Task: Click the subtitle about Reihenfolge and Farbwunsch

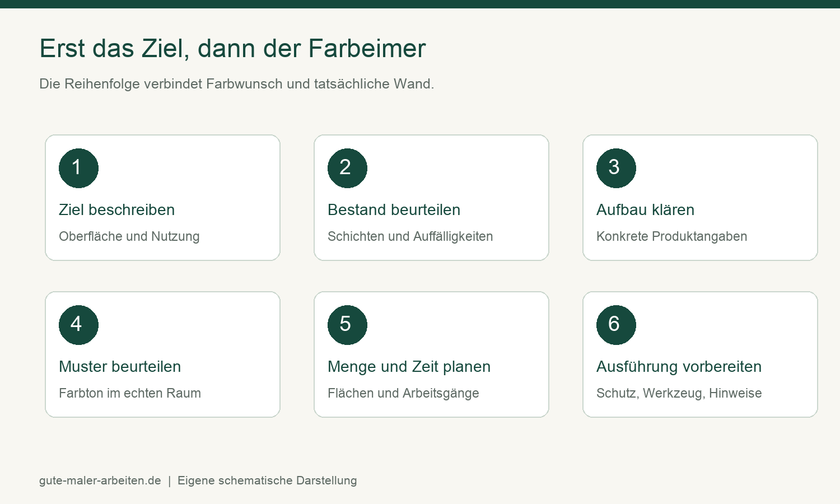Action: (x=237, y=84)
